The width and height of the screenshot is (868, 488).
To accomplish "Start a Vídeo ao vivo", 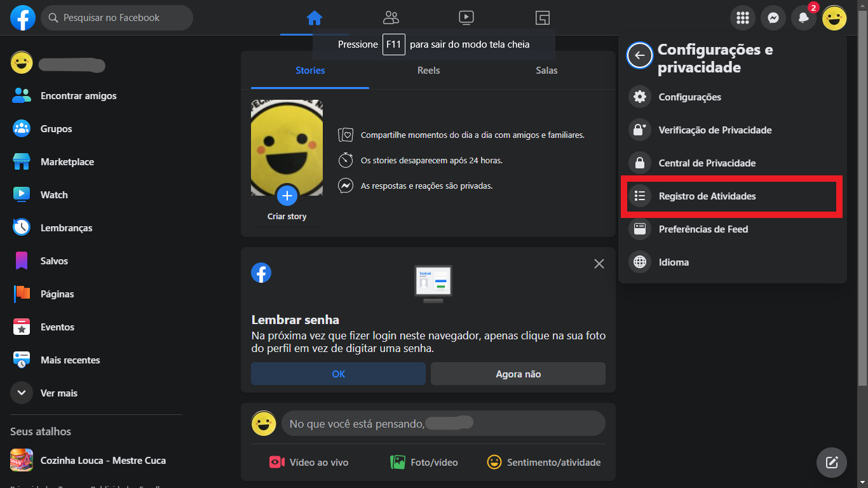I will click(x=309, y=463).
